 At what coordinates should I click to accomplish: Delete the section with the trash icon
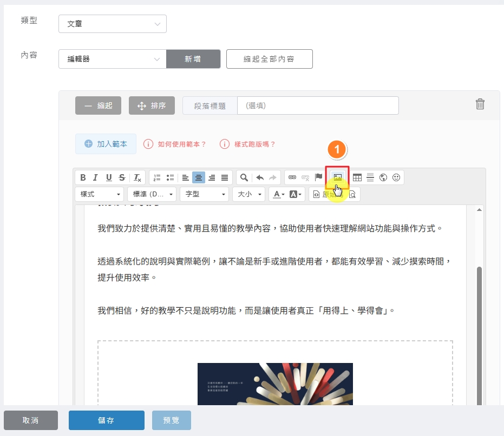coord(480,104)
